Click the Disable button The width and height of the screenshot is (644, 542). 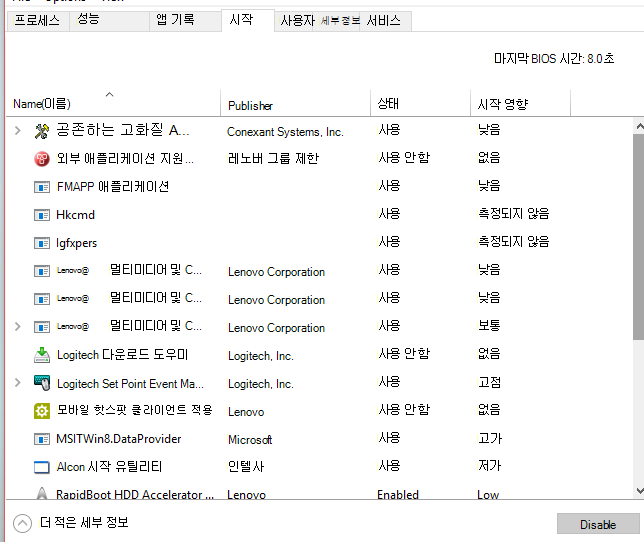click(598, 524)
